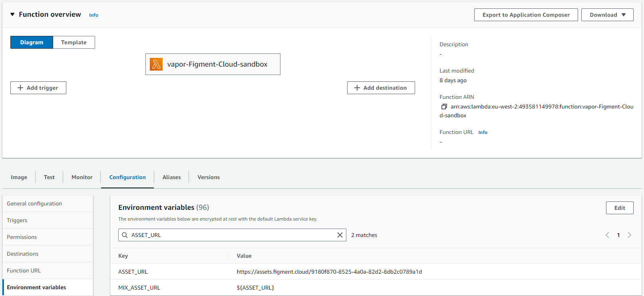The image size is (644, 296).
Task: Copy the Function ARN with copy icon
Action: [444, 107]
